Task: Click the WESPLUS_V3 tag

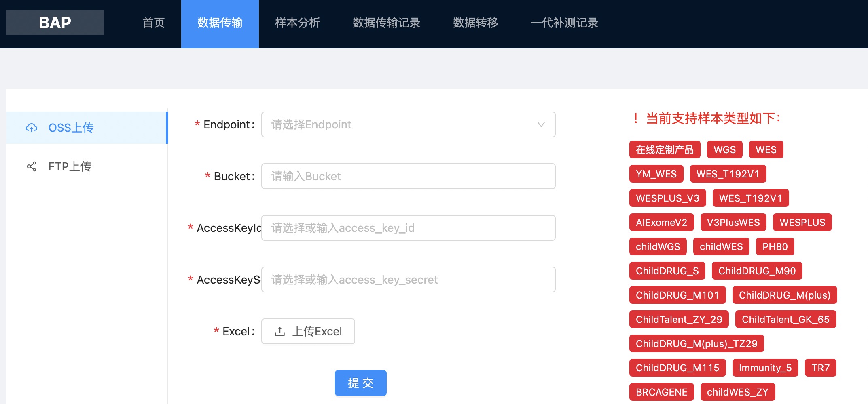Action: point(668,198)
